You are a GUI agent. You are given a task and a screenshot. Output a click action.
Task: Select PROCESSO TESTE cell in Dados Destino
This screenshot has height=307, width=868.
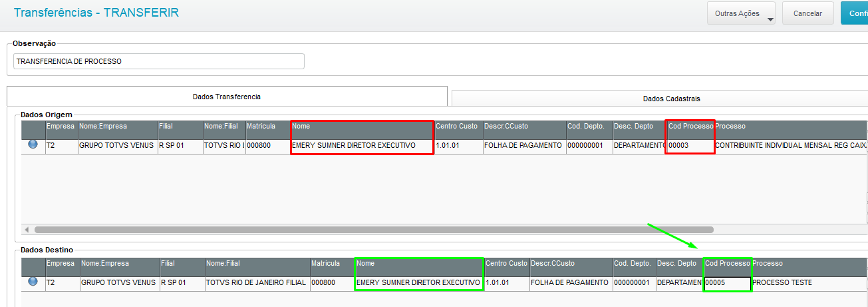809,283
